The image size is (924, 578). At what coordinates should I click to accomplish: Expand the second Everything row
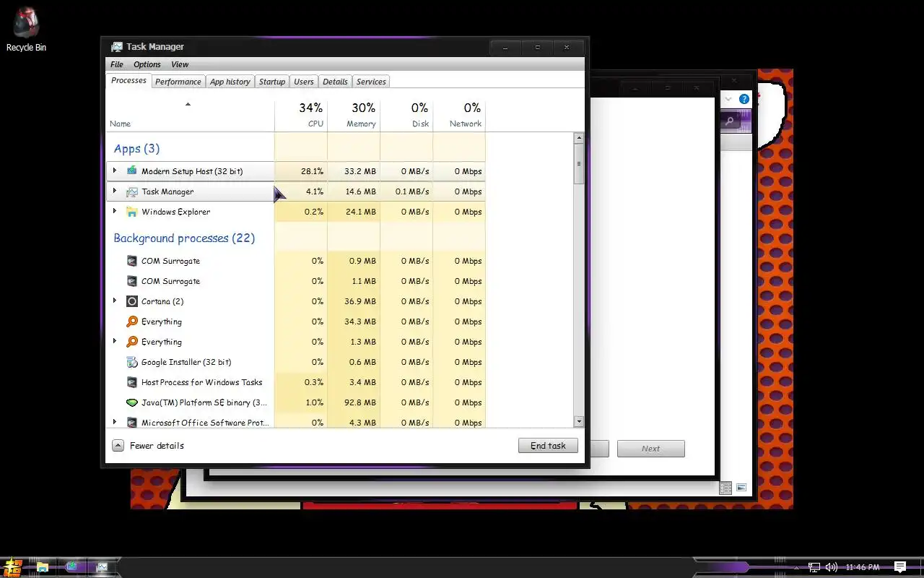[115, 342]
